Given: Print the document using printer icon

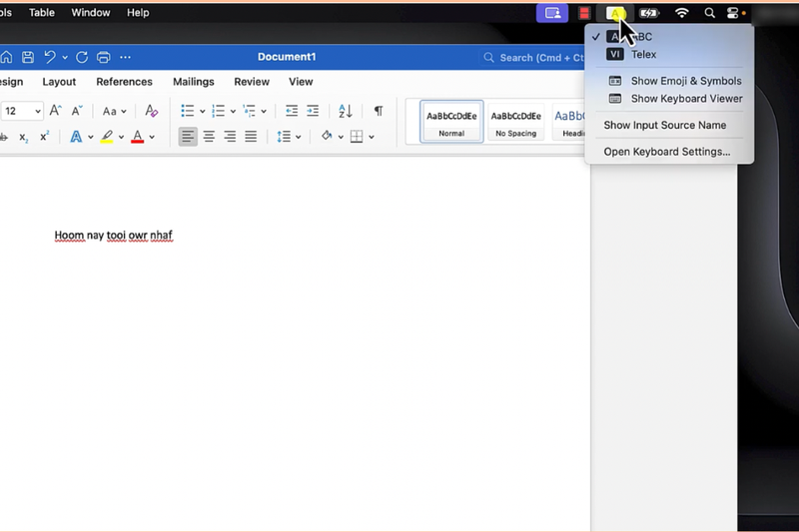Looking at the screenshot, I should [104, 57].
